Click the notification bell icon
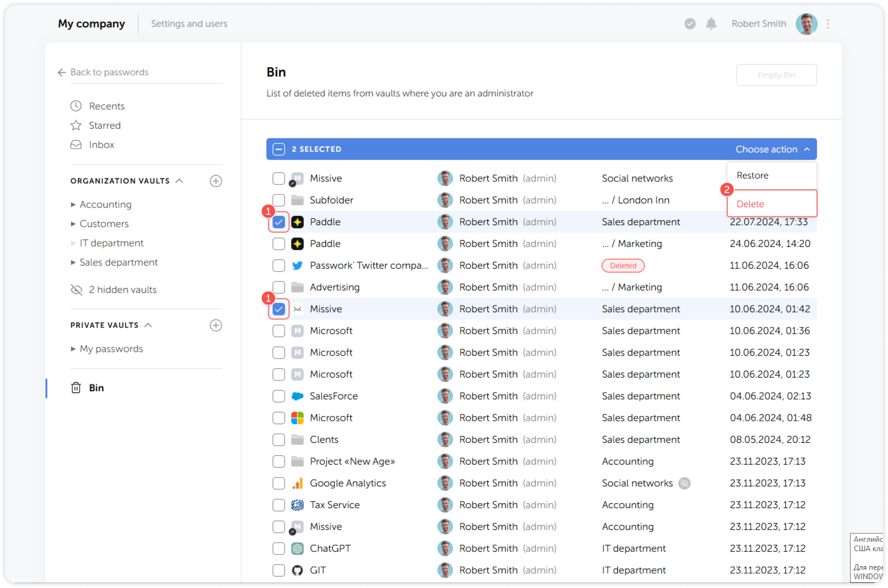 pos(711,24)
